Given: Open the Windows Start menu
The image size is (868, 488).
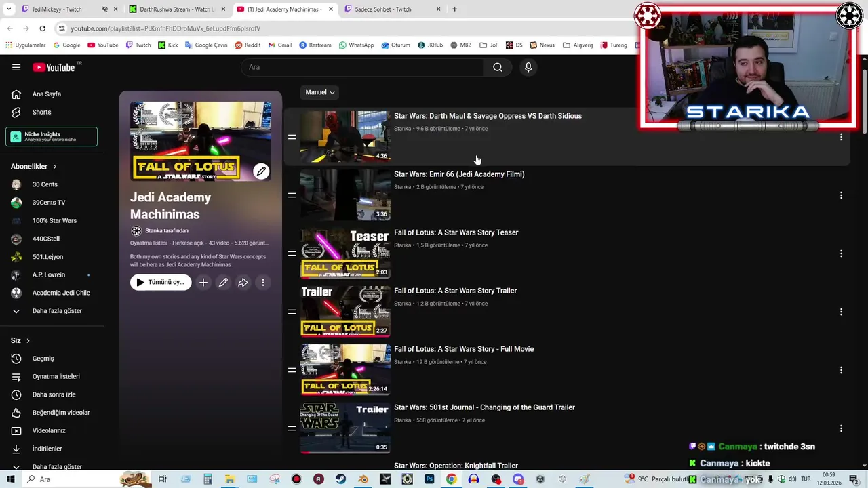Looking at the screenshot, I should pos(10,479).
